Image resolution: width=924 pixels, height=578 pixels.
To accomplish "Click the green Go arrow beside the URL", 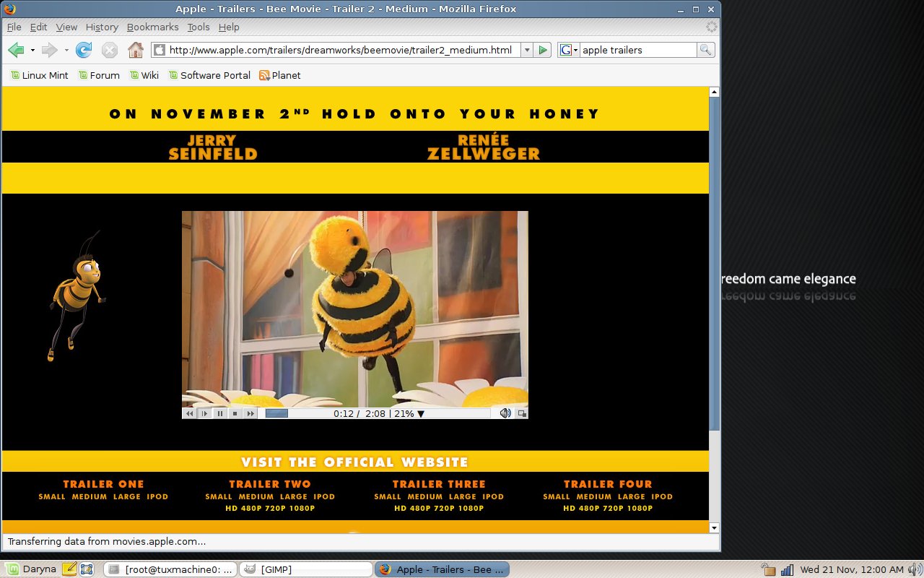I will point(544,50).
